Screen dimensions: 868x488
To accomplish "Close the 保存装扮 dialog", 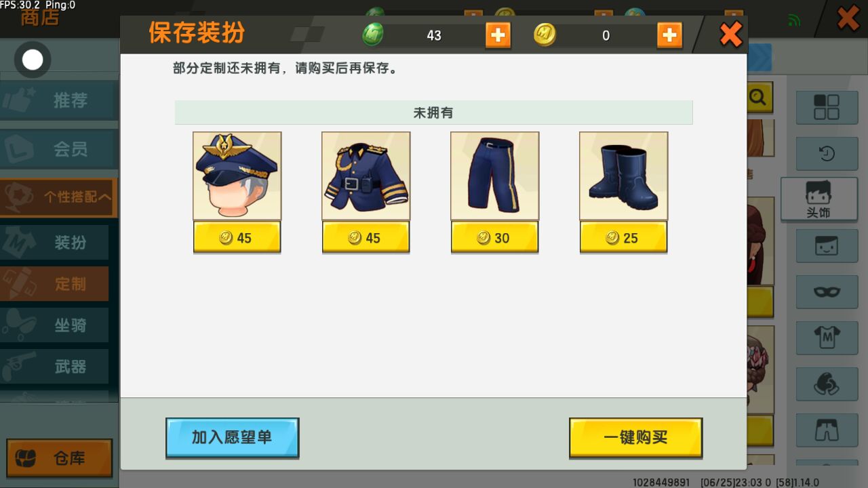I will [730, 34].
